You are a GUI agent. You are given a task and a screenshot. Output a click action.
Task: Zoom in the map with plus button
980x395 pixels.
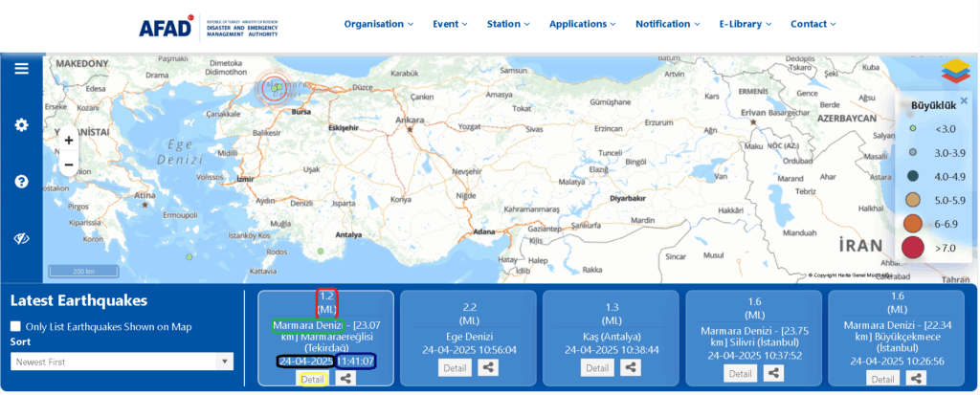(x=69, y=141)
